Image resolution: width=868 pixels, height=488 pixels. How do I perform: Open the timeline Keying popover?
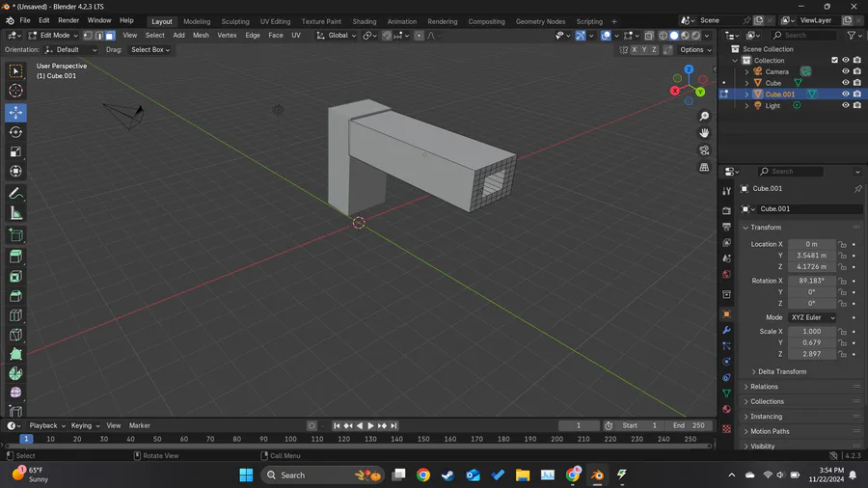(85, 425)
